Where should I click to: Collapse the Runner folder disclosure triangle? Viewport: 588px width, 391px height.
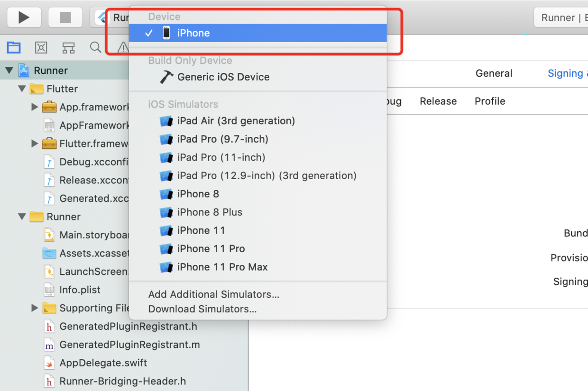(22, 217)
